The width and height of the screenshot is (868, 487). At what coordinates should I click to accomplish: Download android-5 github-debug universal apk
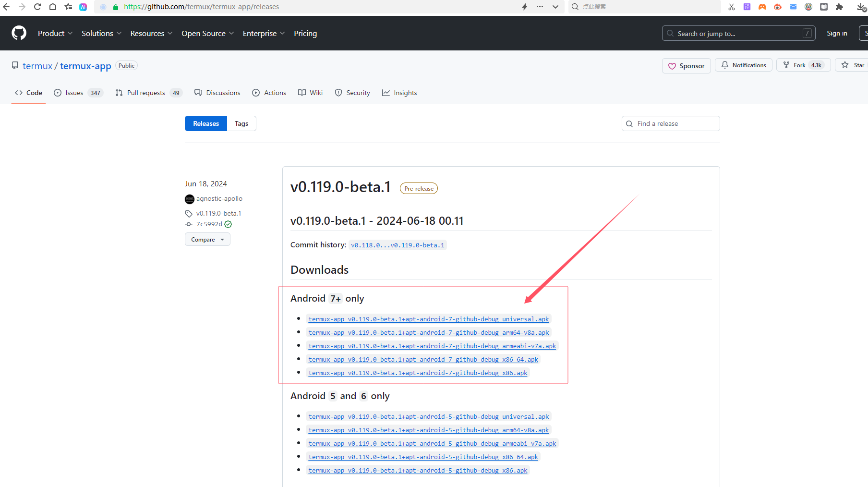pos(429,416)
